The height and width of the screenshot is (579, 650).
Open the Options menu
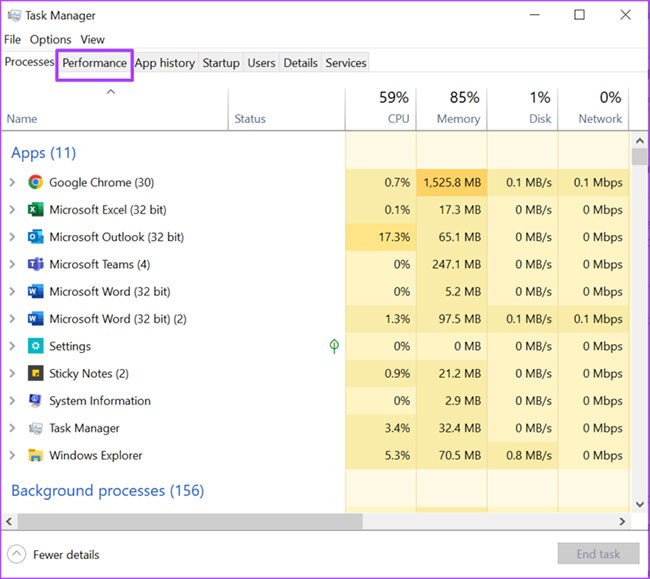point(51,40)
